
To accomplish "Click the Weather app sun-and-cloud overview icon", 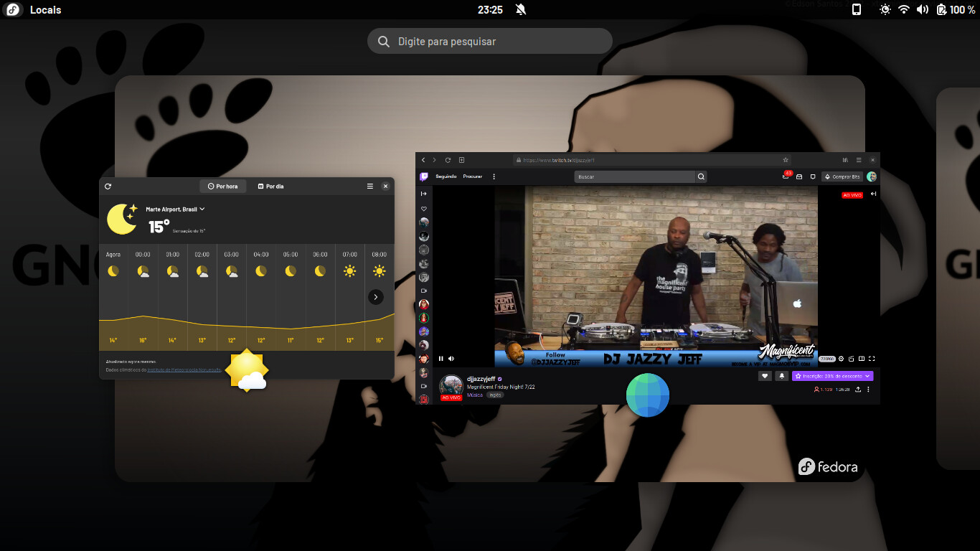I will 247,370.
